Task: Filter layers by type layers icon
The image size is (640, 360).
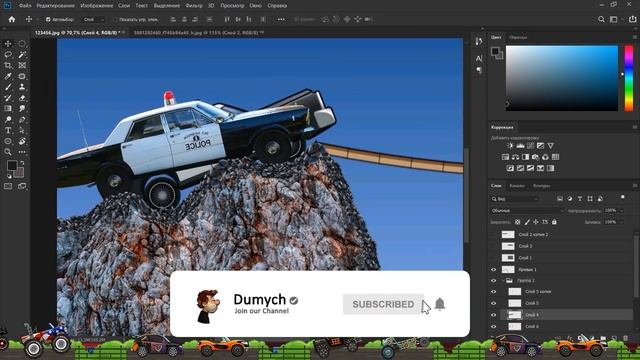Action: (x=580, y=199)
